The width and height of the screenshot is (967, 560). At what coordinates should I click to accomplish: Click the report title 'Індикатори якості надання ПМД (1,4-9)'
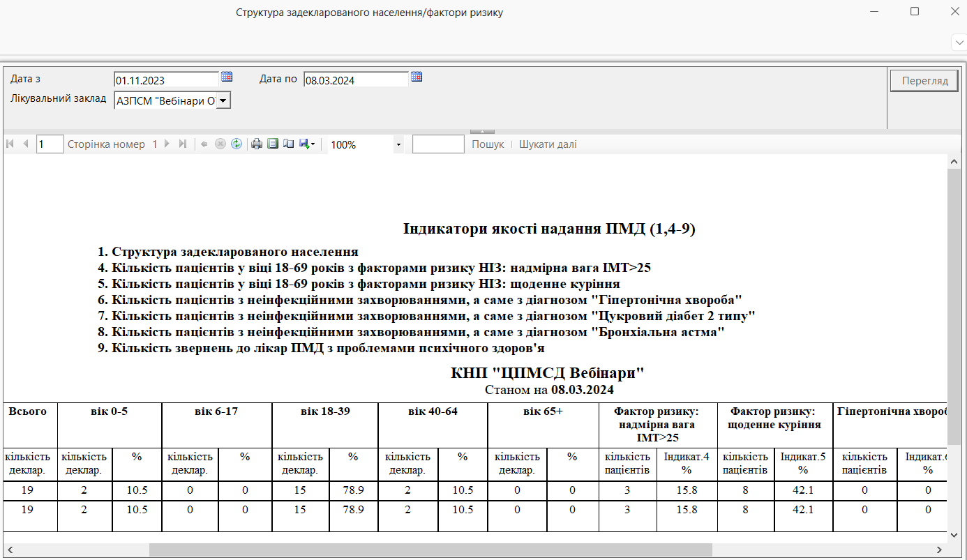point(549,229)
